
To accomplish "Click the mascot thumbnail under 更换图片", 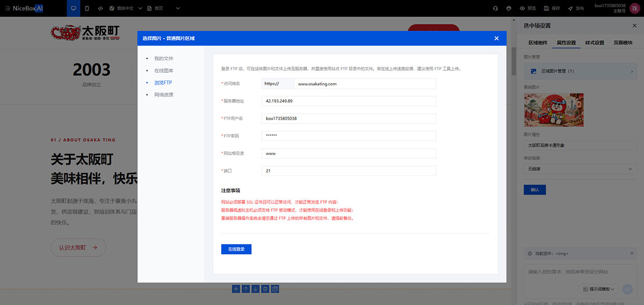I will [553, 110].
